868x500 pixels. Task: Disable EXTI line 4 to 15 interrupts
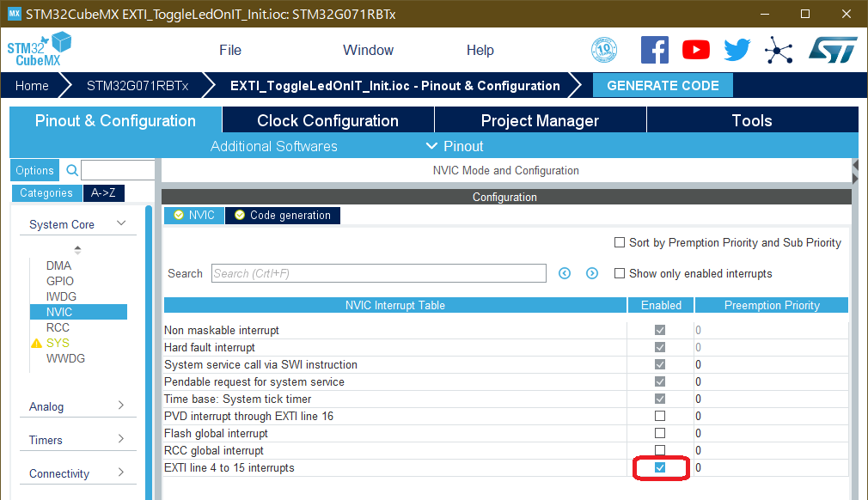660,467
